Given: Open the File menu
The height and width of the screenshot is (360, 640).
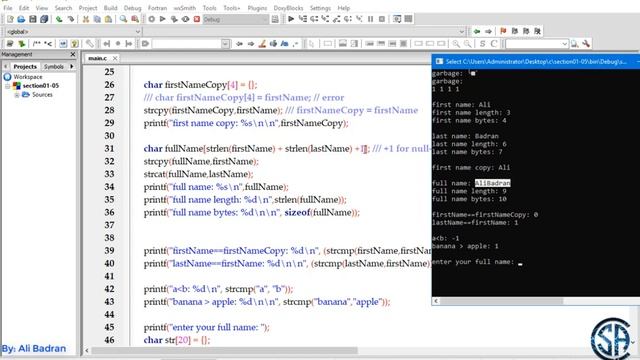Looking at the screenshot, I should click(x=8, y=8).
